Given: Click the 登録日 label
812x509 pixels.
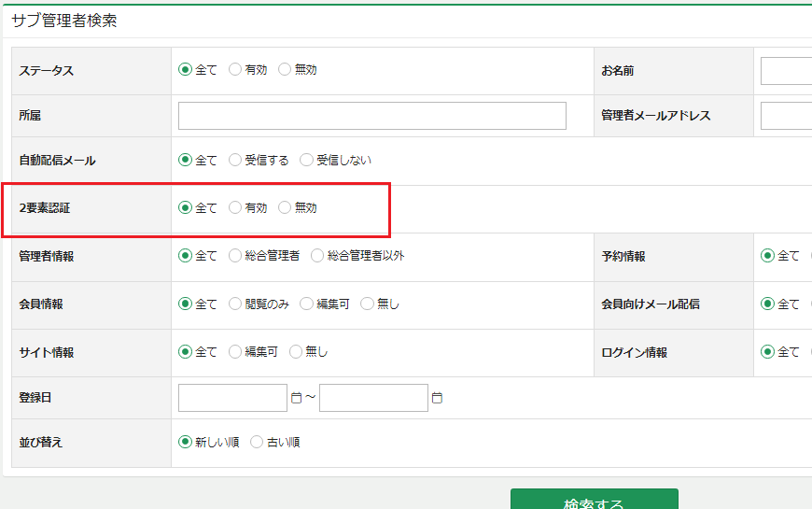Looking at the screenshot, I should (x=35, y=398).
